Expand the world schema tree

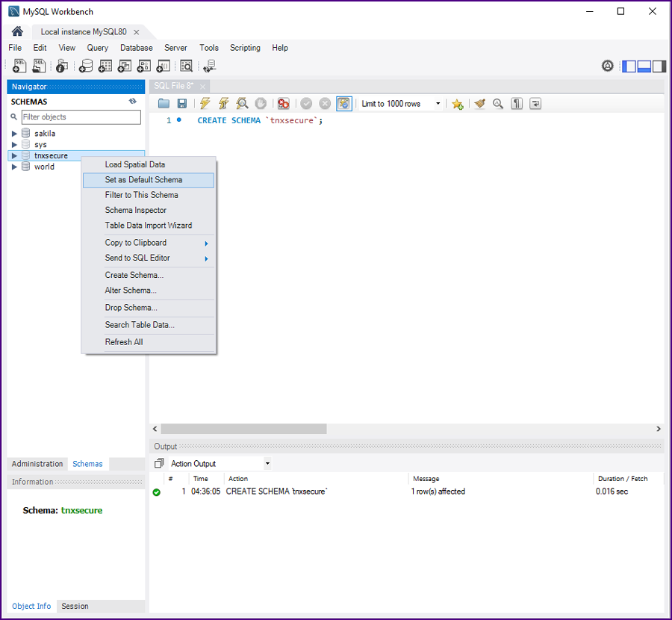click(x=14, y=167)
